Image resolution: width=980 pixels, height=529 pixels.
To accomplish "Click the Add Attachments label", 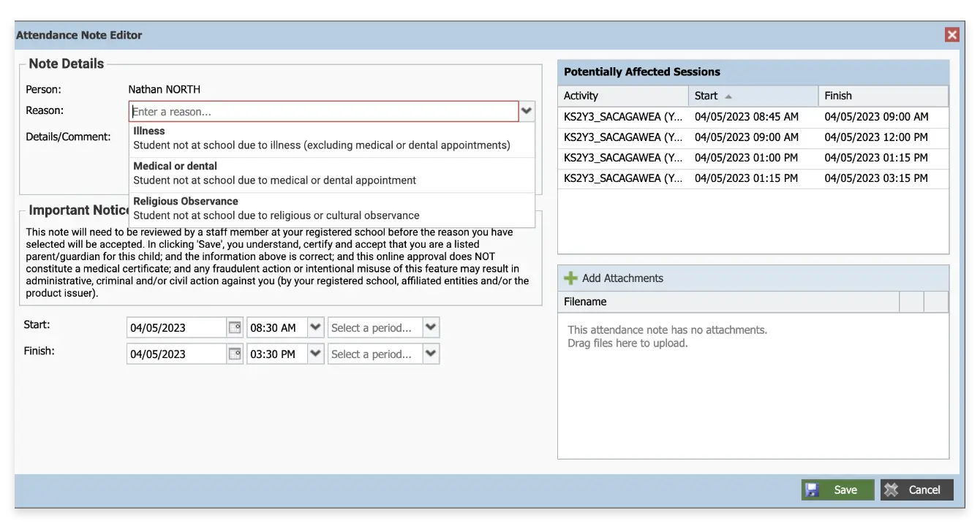I will click(x=622, y=278).
